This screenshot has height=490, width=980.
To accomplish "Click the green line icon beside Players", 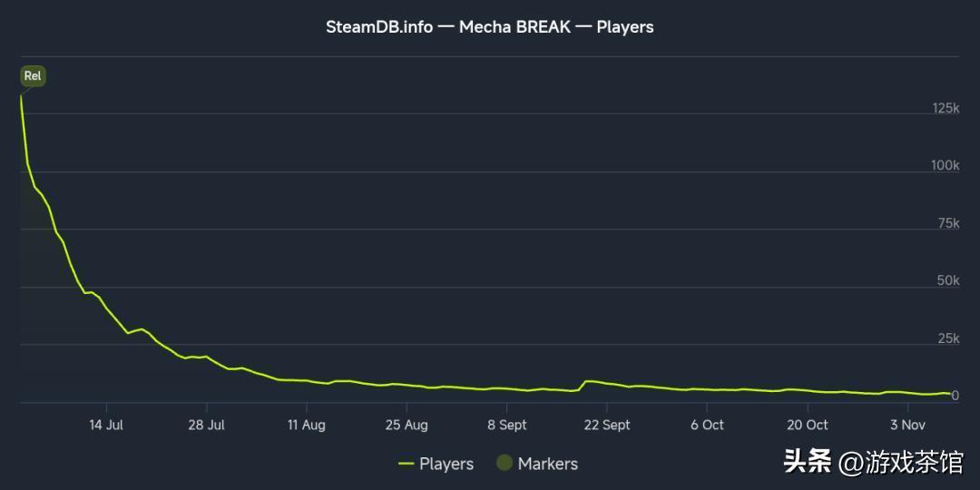I will pyautogui.click(x=406, y=464).
